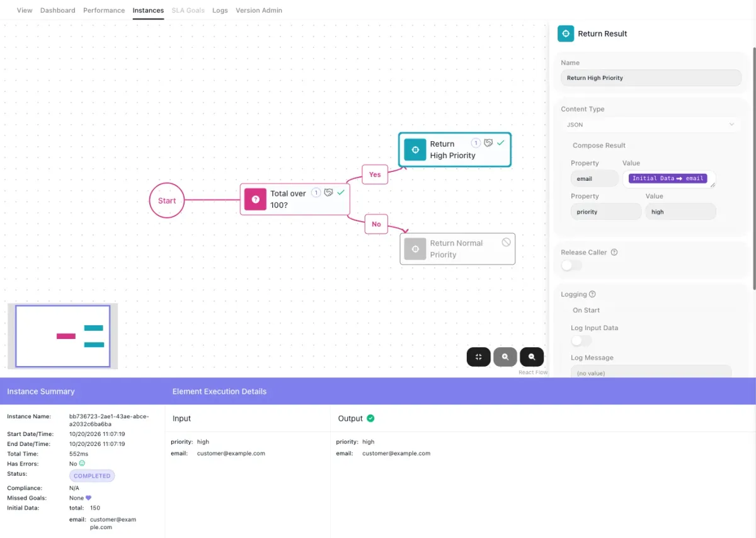Switch to the Version Admin tab
The height and width of the screenshot is (538, 756).
(259, 10)
